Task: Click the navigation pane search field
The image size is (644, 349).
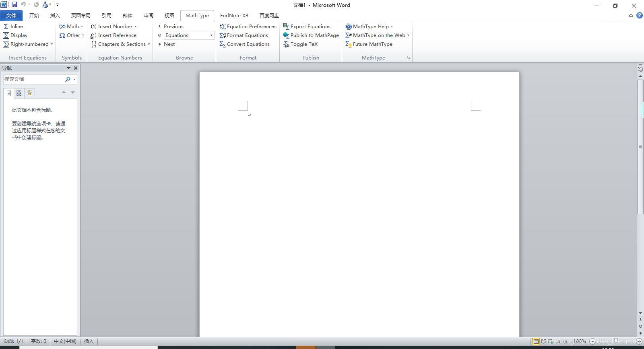Action: pyautogui.click(x=34, y=79)
